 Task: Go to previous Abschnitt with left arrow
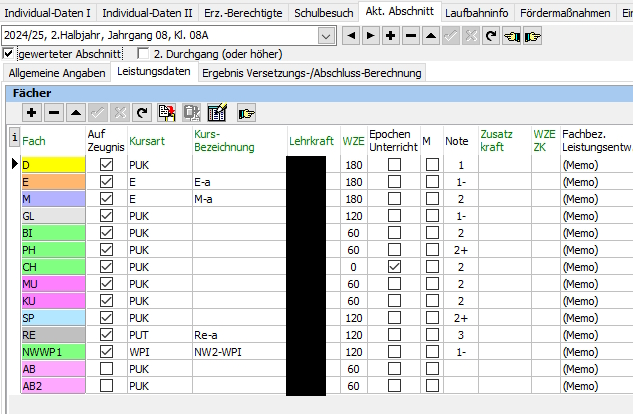coord(351,36)
